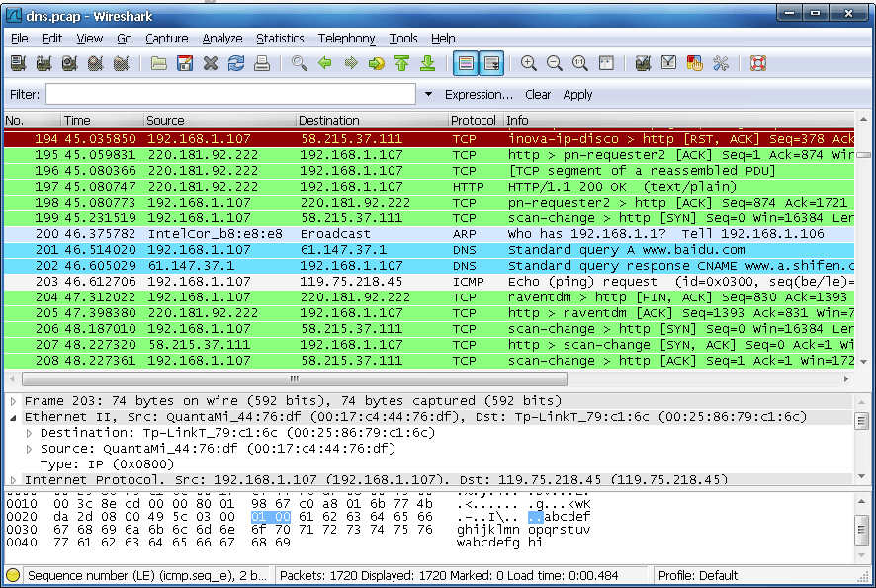This screenshot has width=876, height=588.
Task: Open the Analyze menu
Action: point(222,39)
